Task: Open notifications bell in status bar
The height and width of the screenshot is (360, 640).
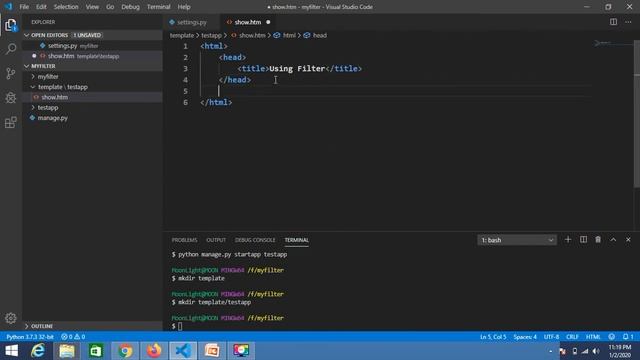Action: click(x=628, y=337)
